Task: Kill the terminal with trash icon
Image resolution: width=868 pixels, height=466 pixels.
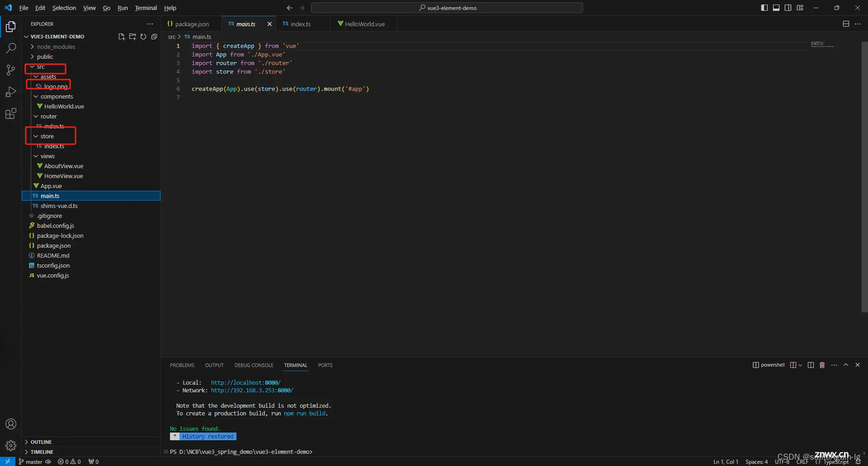Action: click(x=822, y=365)
